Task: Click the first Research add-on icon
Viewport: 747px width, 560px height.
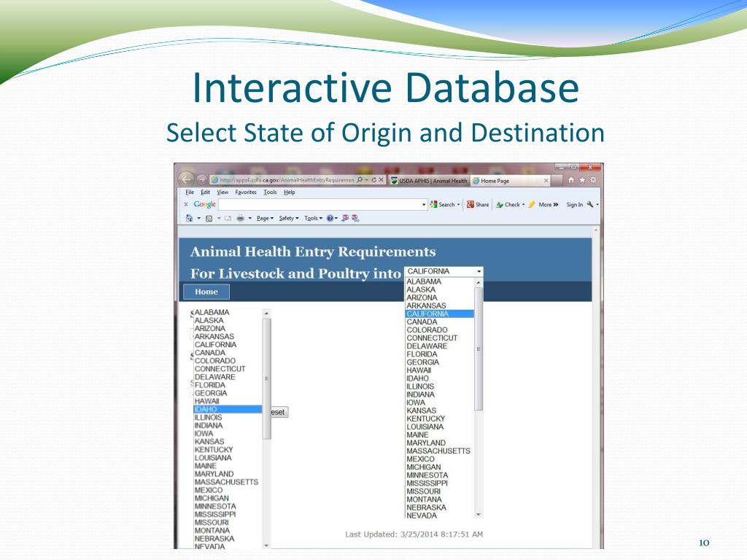Action: tap(346, 218)
